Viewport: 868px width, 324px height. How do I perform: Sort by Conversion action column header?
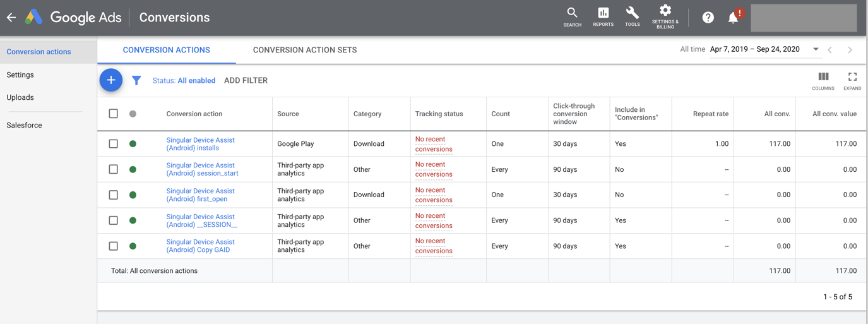[x=194, y=114]
